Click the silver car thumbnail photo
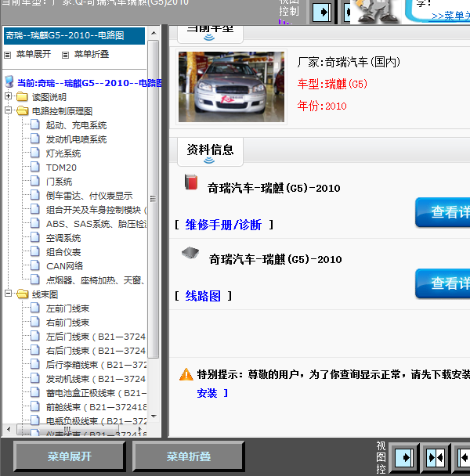Viewport: 470px width, 476px height. coord(231,87)
